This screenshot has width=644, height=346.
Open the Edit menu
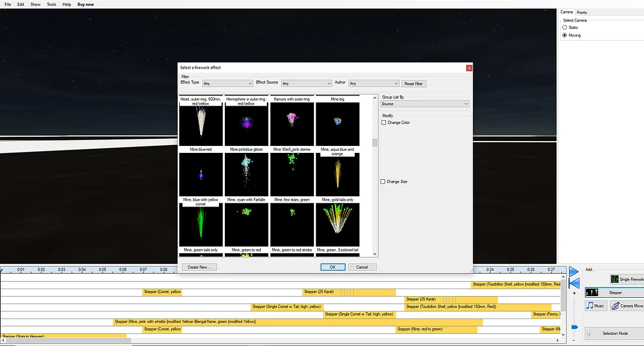click(x=20, y=4)
